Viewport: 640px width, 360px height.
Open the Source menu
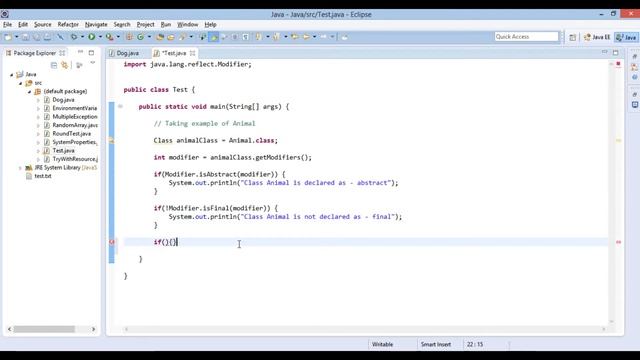click(43, 24)
